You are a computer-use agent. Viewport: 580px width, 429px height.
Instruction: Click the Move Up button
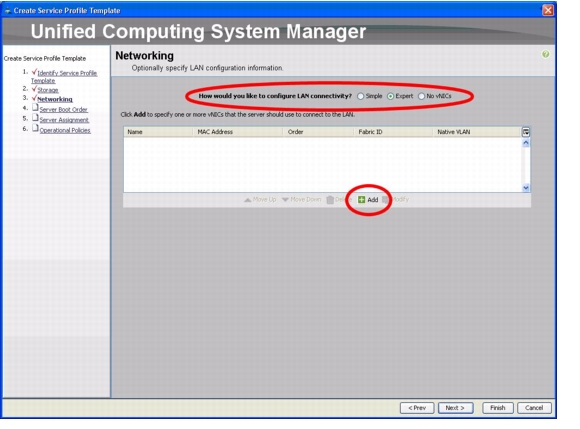[x=260, y=200]
